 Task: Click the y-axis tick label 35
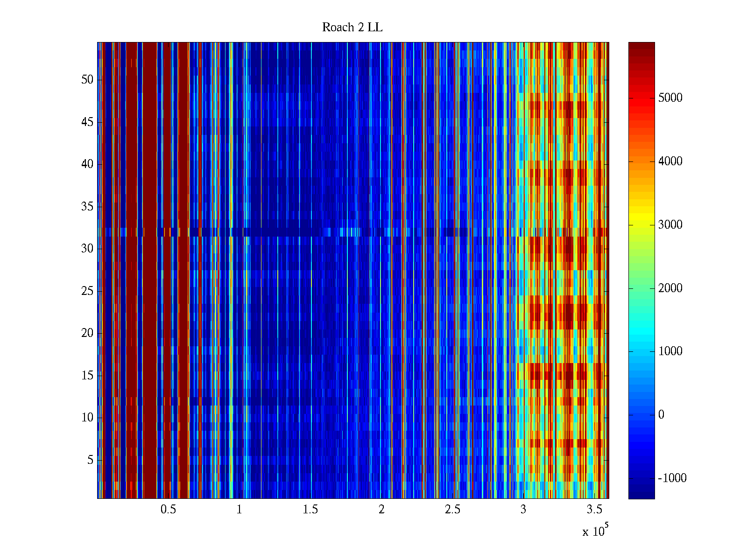pyautogui.click(x=87, y=207)
